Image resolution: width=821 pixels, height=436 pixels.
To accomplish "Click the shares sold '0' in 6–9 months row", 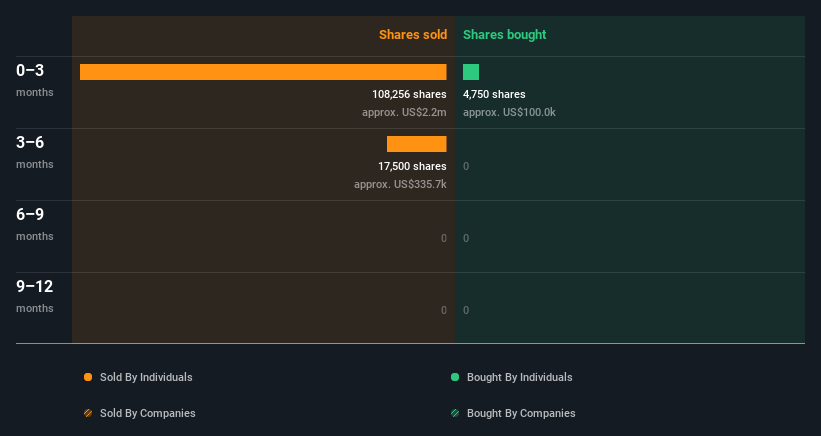I will (x=443, y=239).
